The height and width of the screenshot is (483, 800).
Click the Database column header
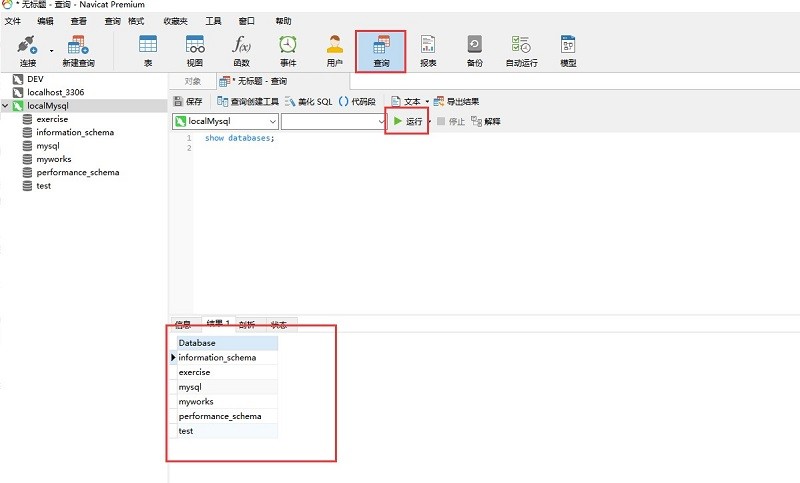[227, 343]
